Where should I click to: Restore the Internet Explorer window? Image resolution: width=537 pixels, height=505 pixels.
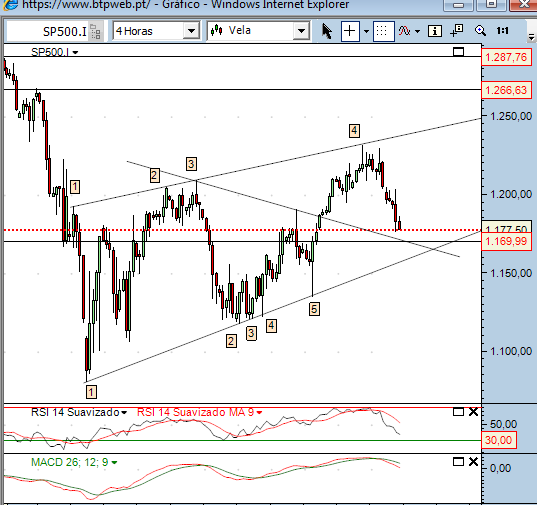coord(492,4)
